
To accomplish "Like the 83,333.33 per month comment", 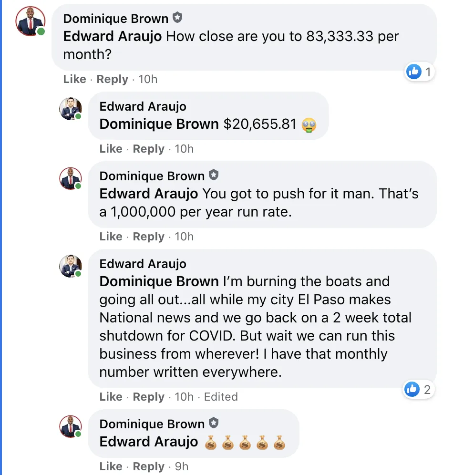I will (74, 79).
